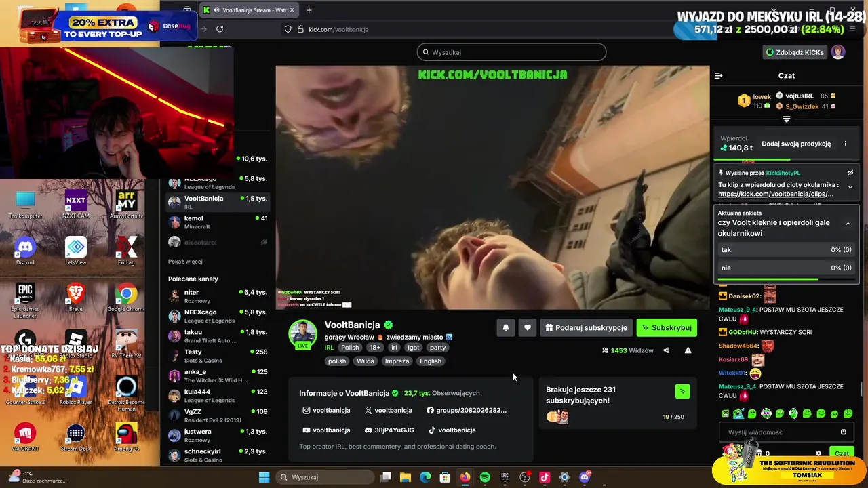
Task: Open the emoji picker in chat input
Action: pyautogui.click(x=844, y=432)
